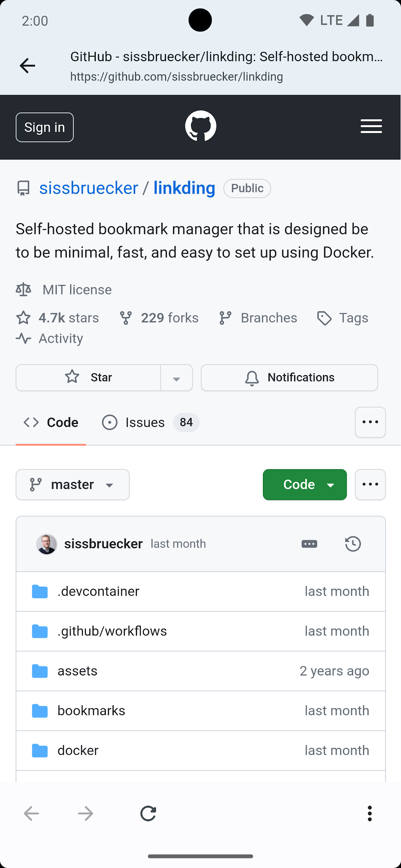401x868 pixels.
Task: Open browser three-dot overflow menu
Action: 369,813
